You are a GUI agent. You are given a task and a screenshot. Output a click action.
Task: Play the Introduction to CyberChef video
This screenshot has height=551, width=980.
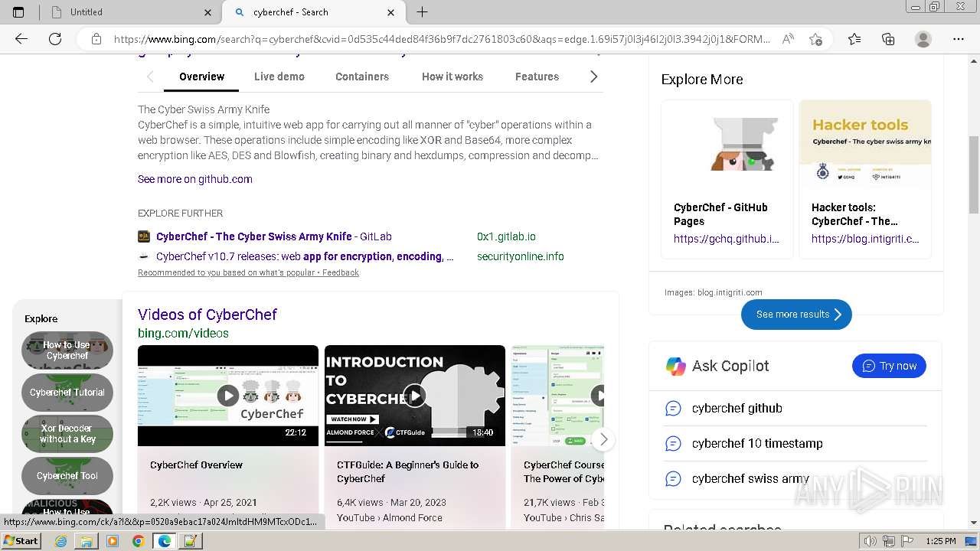pos(414,396)
